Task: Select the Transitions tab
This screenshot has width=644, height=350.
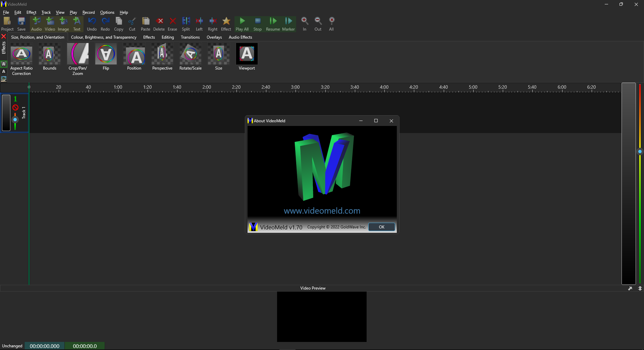Action: tap(190, 37)
